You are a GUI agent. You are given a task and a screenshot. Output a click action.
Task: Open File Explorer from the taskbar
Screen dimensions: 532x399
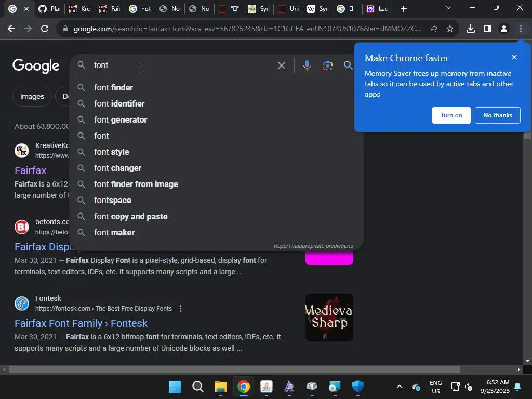click(220, 387)
